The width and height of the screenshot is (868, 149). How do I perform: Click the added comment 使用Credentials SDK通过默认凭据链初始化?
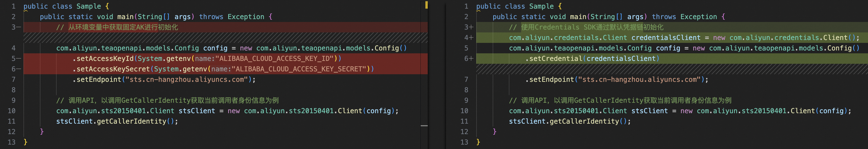pos(586,27)
